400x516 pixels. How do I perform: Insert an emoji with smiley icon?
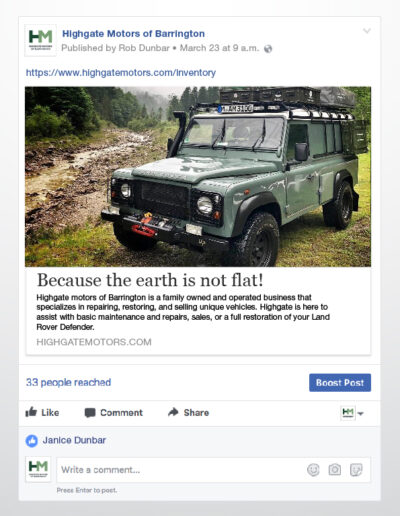tap(313, 470)
